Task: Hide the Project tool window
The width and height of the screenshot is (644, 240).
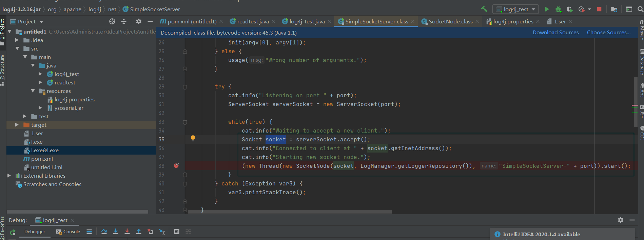Action: click(150, 21)
